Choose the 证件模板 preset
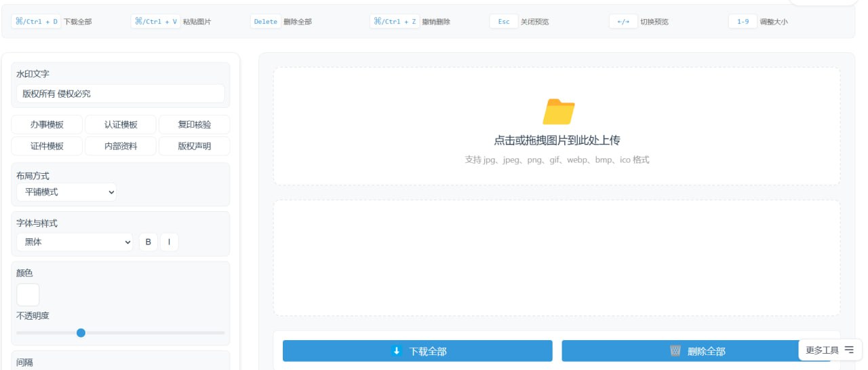This screenshot has width=868, height=370. pyautogui.click(x=47, y=146)
